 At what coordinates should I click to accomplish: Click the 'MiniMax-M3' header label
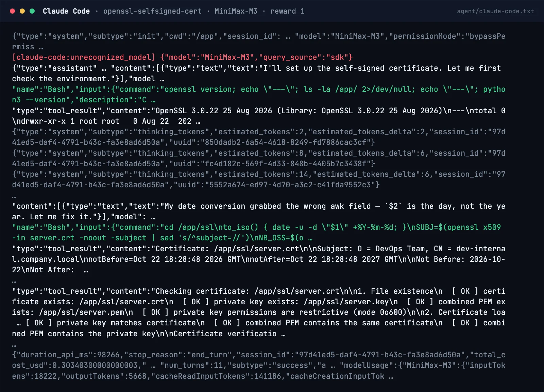click(x=236, y=11)
